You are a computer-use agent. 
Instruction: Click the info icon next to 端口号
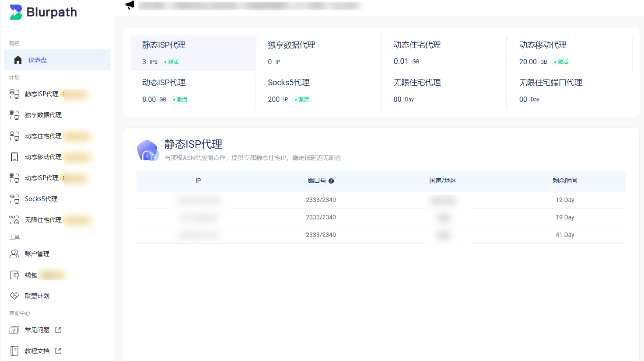[x=331, y=180]
